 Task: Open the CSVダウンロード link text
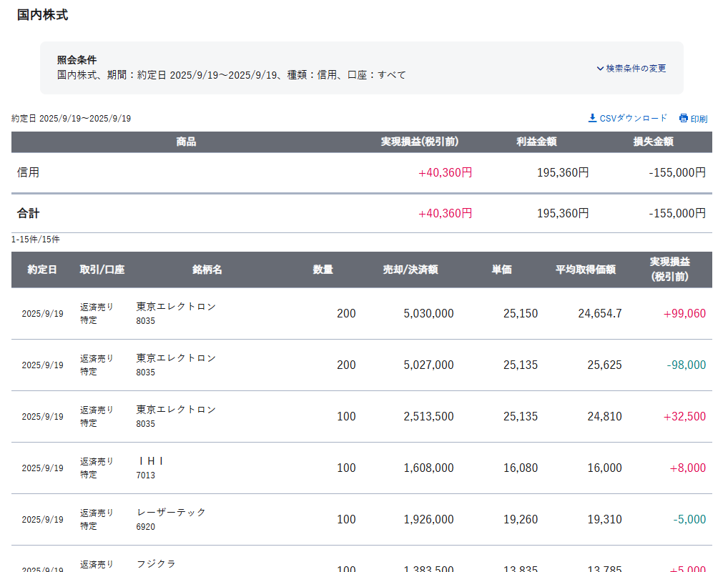pyautogui.click(x=633, y=118)
